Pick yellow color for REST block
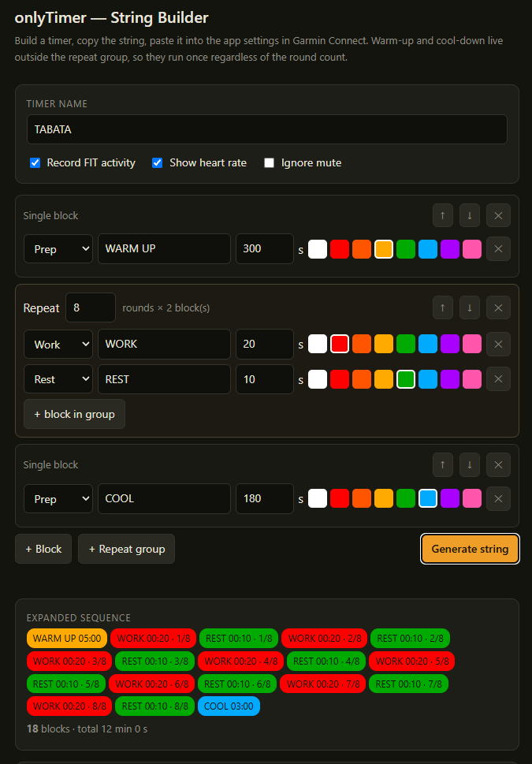Screen dimensions: 532x764 384,379
